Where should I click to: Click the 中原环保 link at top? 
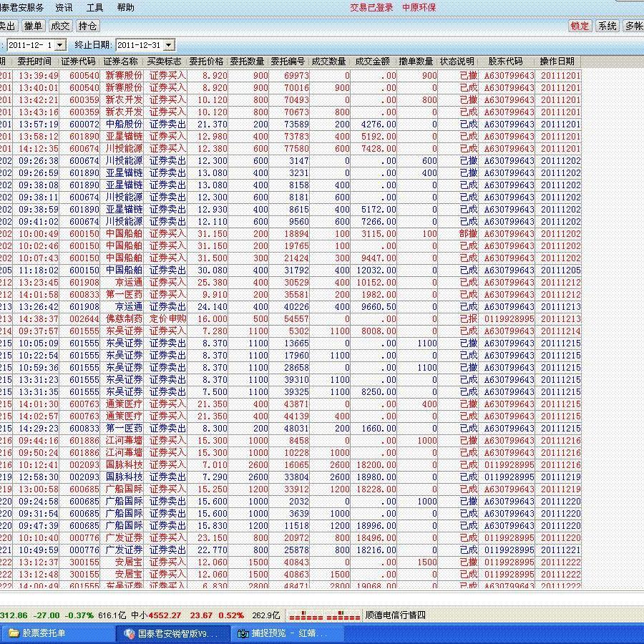(419, 8)
